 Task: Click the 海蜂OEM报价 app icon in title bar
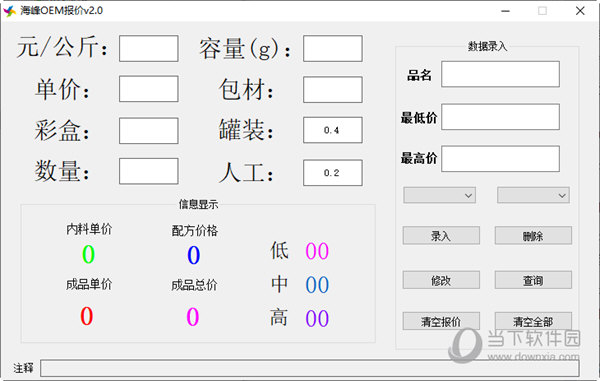(10, 11)
